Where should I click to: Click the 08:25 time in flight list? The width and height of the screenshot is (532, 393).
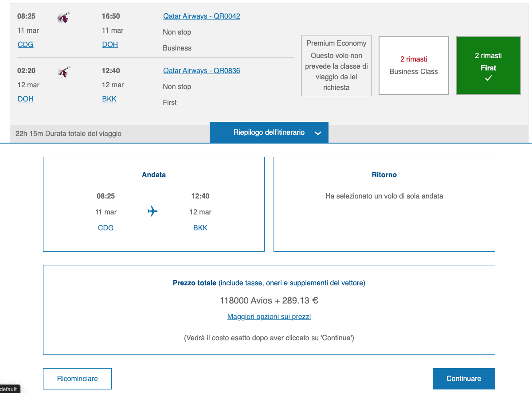pos(26,16)
